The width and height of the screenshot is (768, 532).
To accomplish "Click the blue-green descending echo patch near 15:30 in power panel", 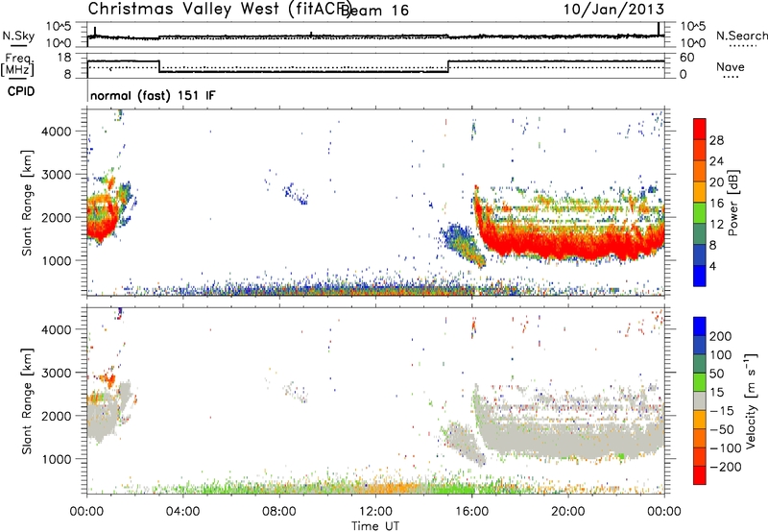I will [462, 244].
